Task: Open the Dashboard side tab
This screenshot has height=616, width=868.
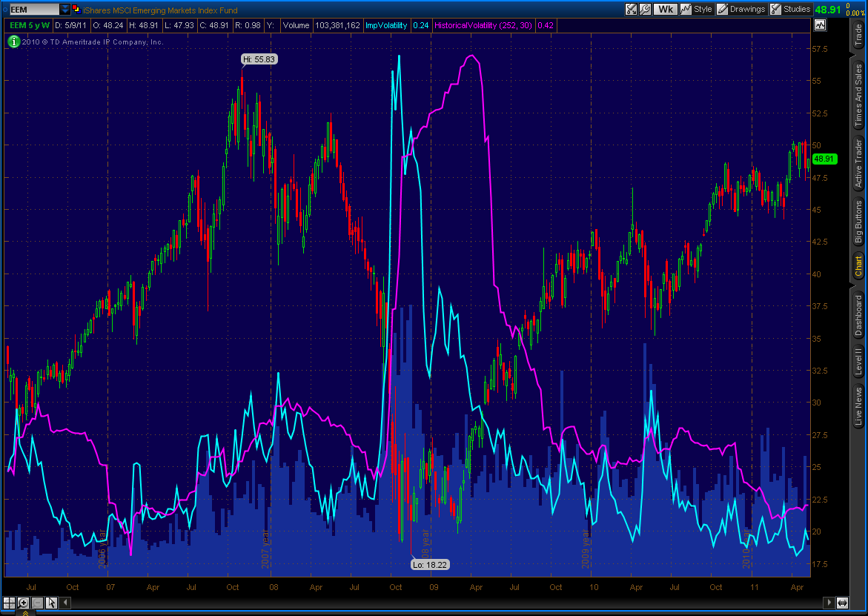Action: coord(858,315)
